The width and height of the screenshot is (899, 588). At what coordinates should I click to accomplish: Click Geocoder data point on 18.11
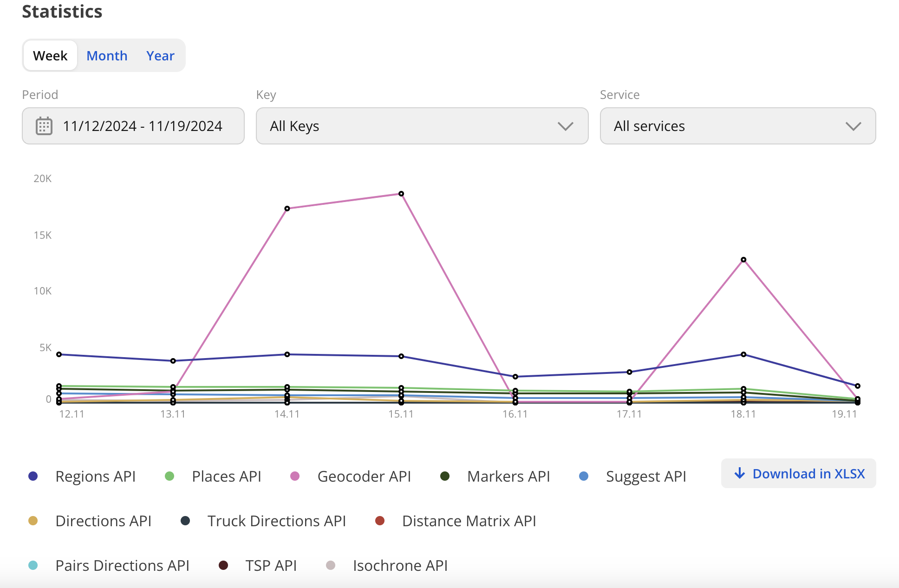(x=743, y=260)
